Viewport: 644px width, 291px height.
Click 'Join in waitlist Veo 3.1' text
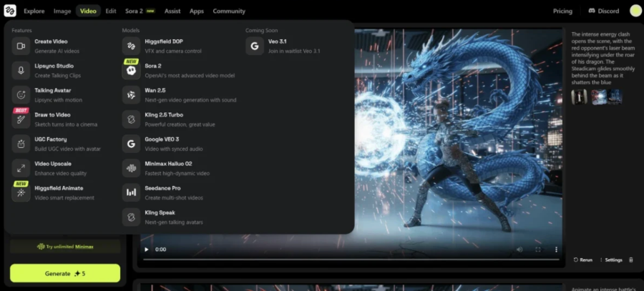(x=294, y=51)
